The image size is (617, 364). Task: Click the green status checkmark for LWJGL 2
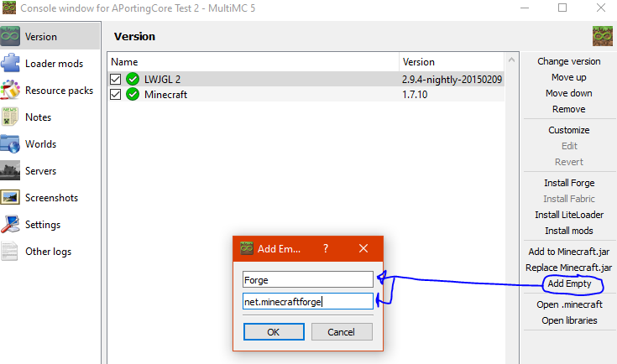point(133,79)
